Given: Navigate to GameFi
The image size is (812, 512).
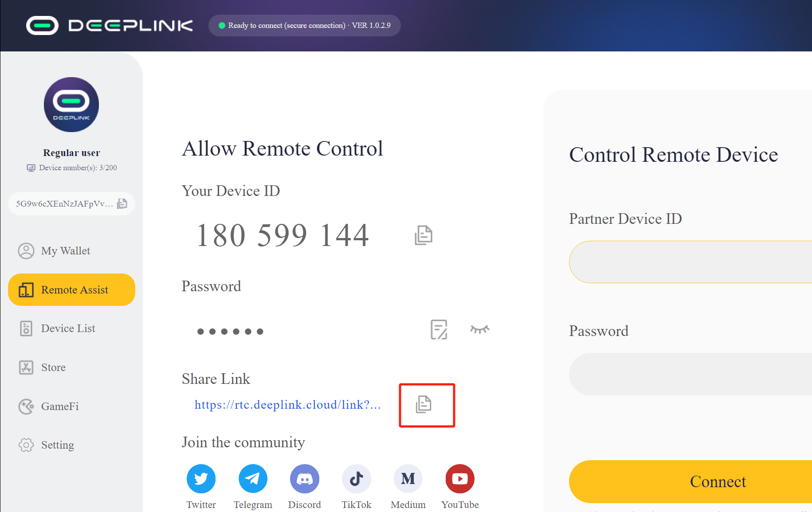Looking at the screenshot, I should [x=59, y=406].
